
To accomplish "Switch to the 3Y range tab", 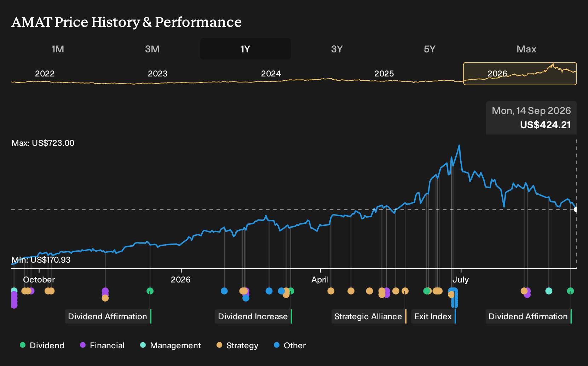I will click(x=337, y=49).
